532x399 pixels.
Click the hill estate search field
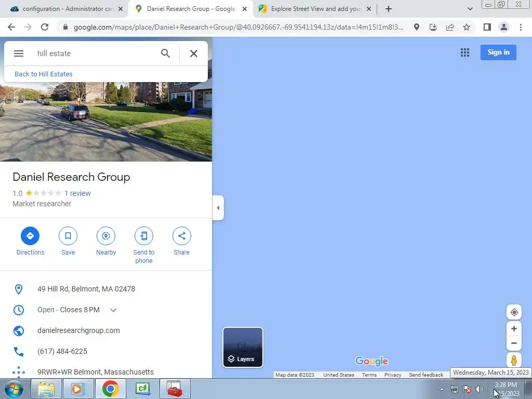[95, 54]
